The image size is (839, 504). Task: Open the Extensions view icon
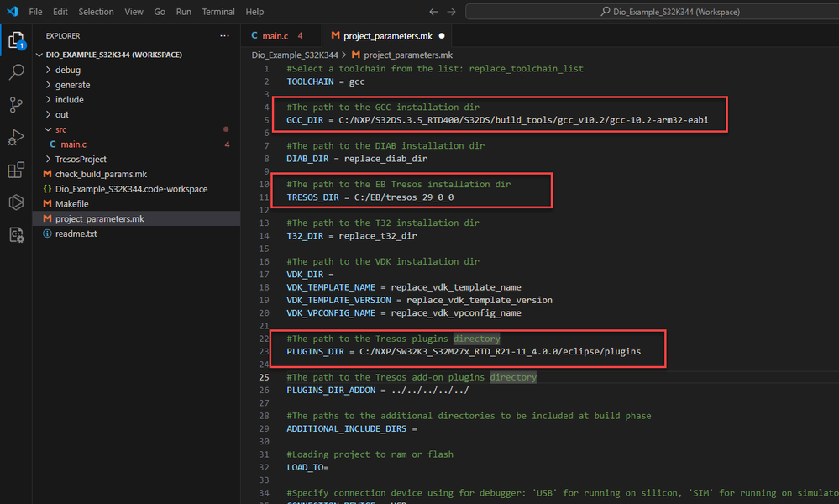pos(16,171)
